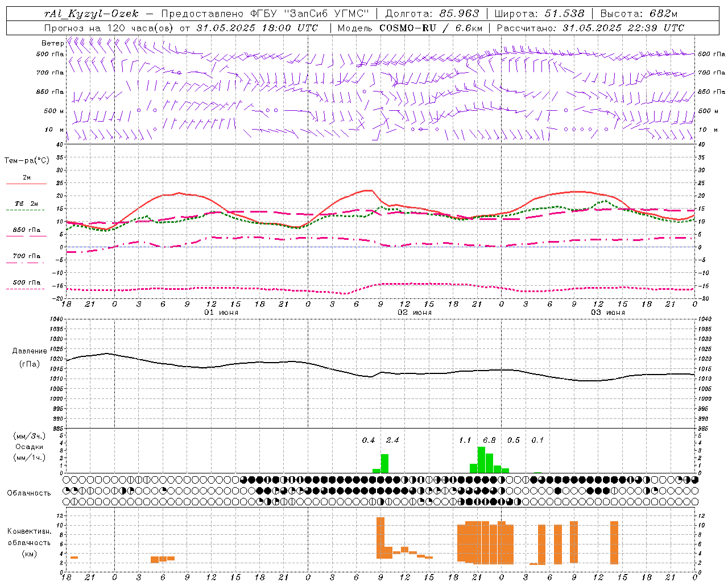The width and height of the screenshot is (728, 582).
Task: Click the (км) unit label
Action: [30, 554]
